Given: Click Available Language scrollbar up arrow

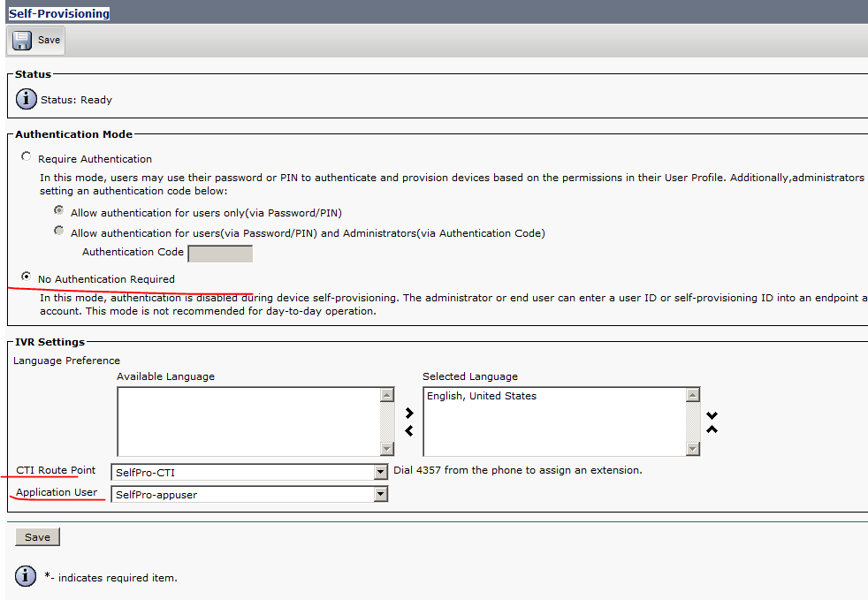Looking at the screenshot, I should click(x=387, y=395).
